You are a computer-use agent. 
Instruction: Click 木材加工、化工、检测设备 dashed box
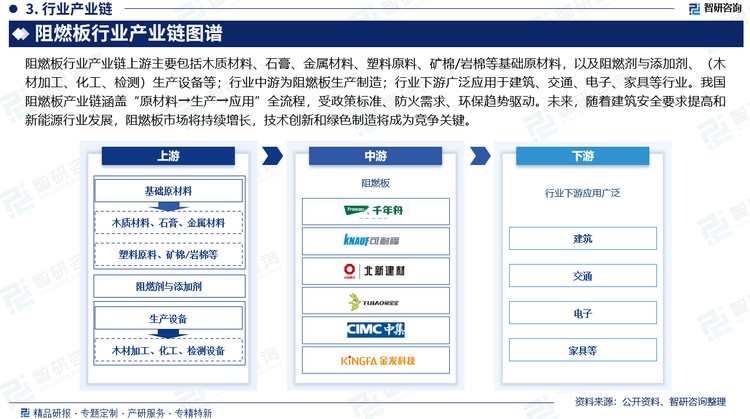(168, 351)
